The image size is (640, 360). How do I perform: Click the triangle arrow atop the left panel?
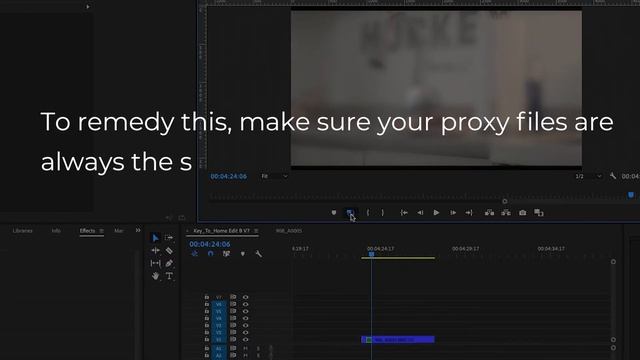[x=88, y=7]
